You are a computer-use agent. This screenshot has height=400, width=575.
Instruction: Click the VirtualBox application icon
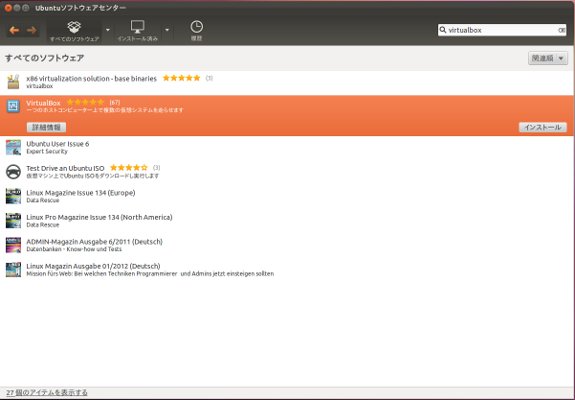click(13, 106)
